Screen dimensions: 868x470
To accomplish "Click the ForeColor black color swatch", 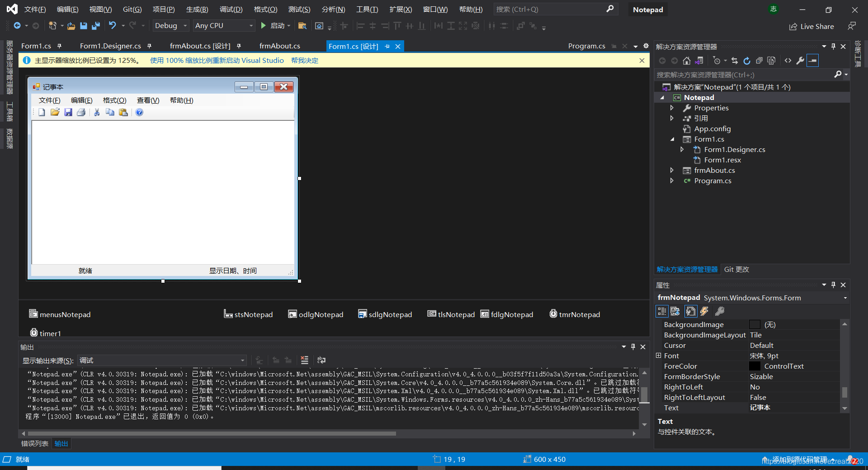I will pyautogui.click(x=755, y=366).
